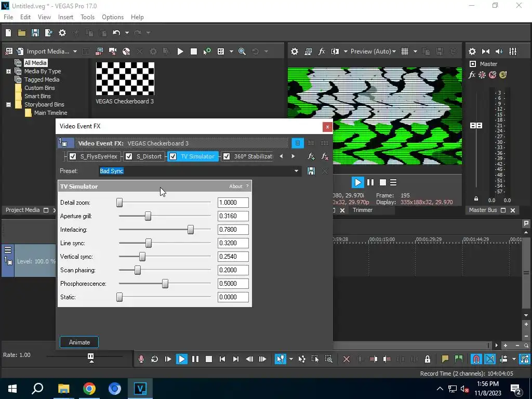This screenshot has height=399, width=532.
Task: Click the Undo arrow in main toolbar
Action: pos(116,33)
